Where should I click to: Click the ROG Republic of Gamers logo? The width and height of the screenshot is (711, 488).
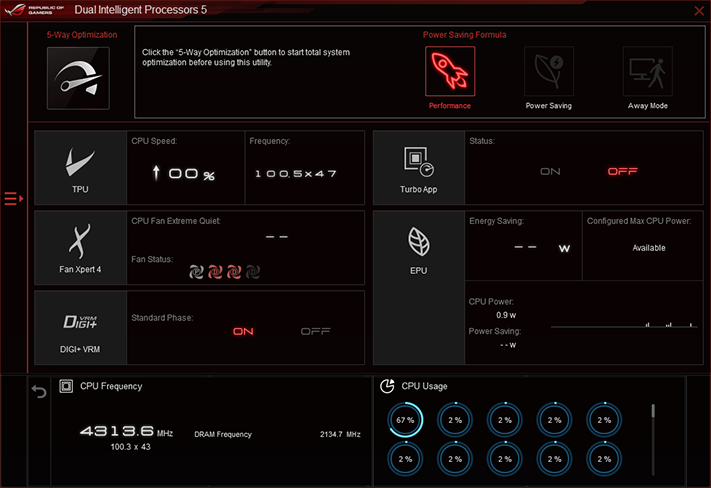coord(35,10)
